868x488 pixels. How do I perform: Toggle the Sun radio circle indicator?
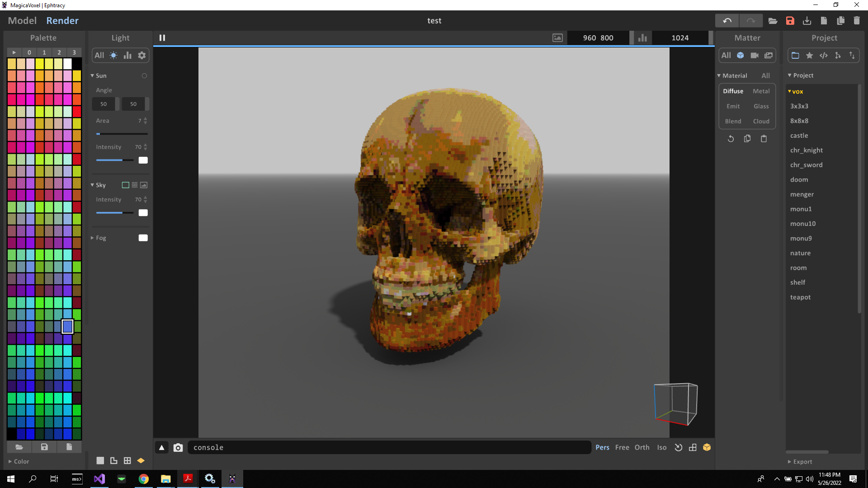point(144,76)
